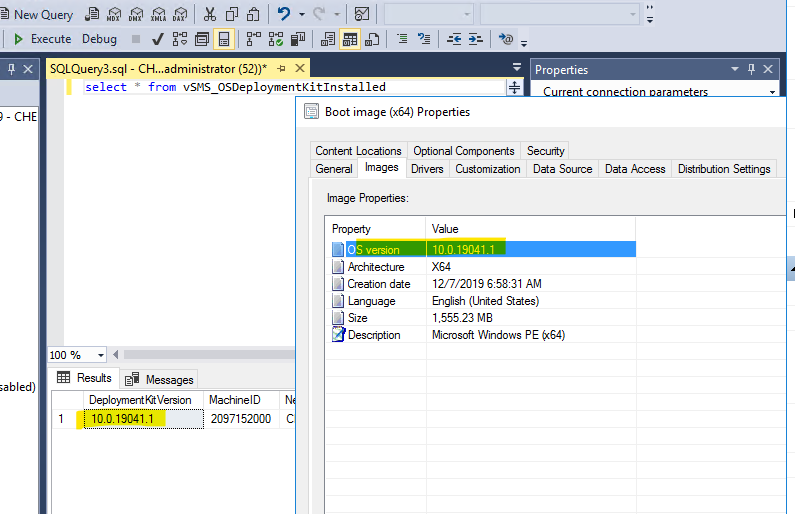This screenshot has height=514, width=795.
Task: Pin the SQLQuery3.sql tab
Action: coord(281,68)
